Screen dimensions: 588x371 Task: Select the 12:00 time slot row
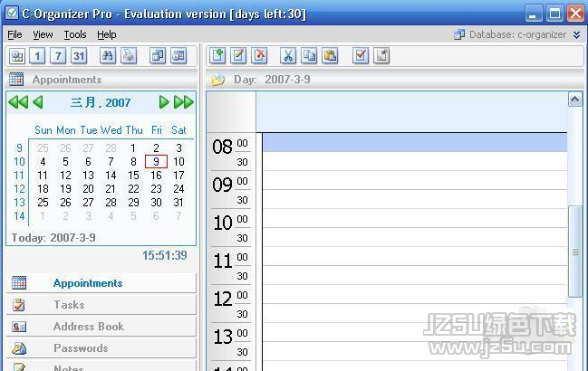(x=415, y=294)
